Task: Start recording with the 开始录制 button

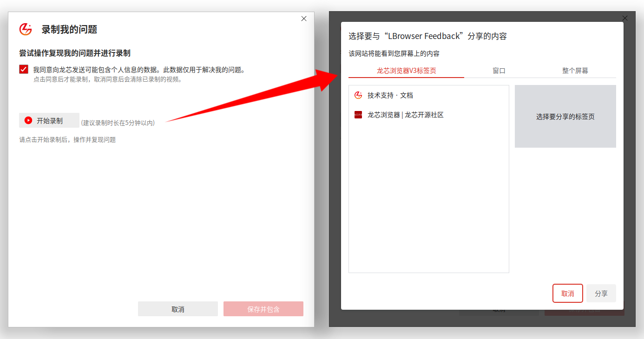Action: point(49,120)
